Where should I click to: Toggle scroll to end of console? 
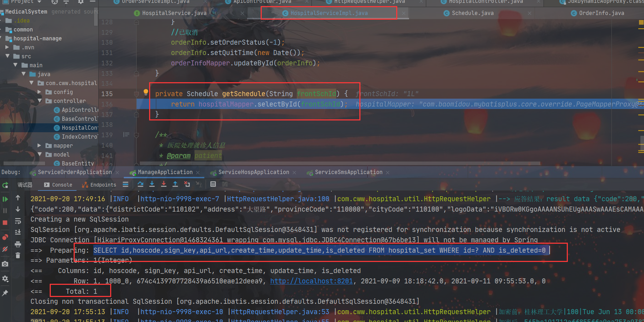click(18, 232)
